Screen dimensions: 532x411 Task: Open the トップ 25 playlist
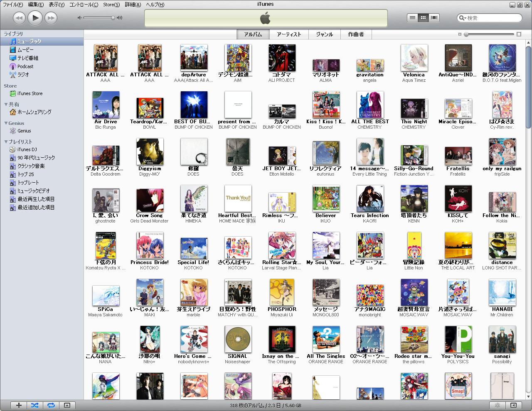pyautogui.click(x=42, y=174)
